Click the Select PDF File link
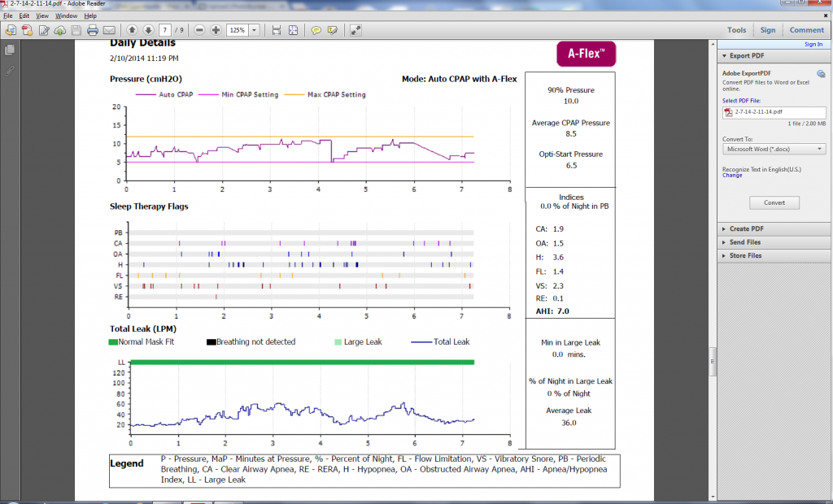Screen dimensions: 833x504 pos(741,101)
